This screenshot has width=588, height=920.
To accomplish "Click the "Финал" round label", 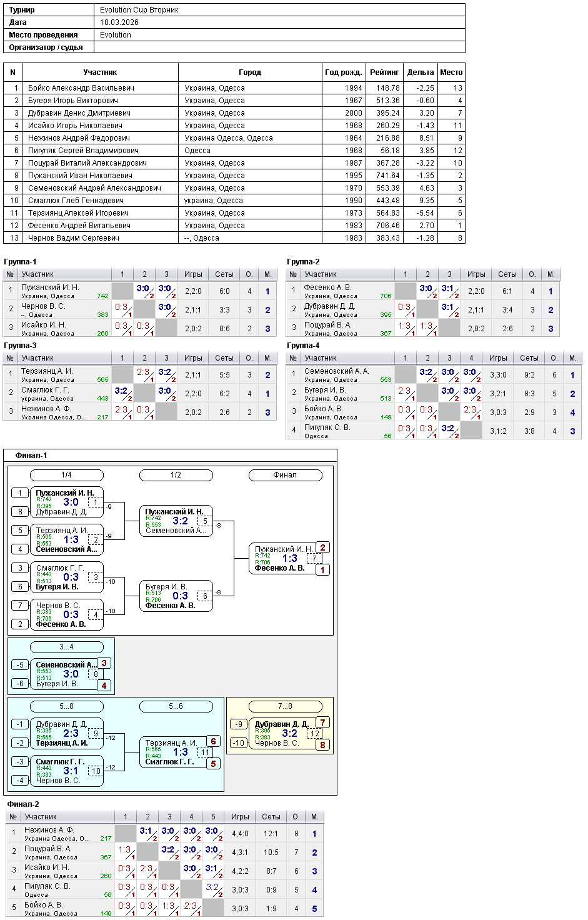I will pyautogui.click(x=285, y=475).
